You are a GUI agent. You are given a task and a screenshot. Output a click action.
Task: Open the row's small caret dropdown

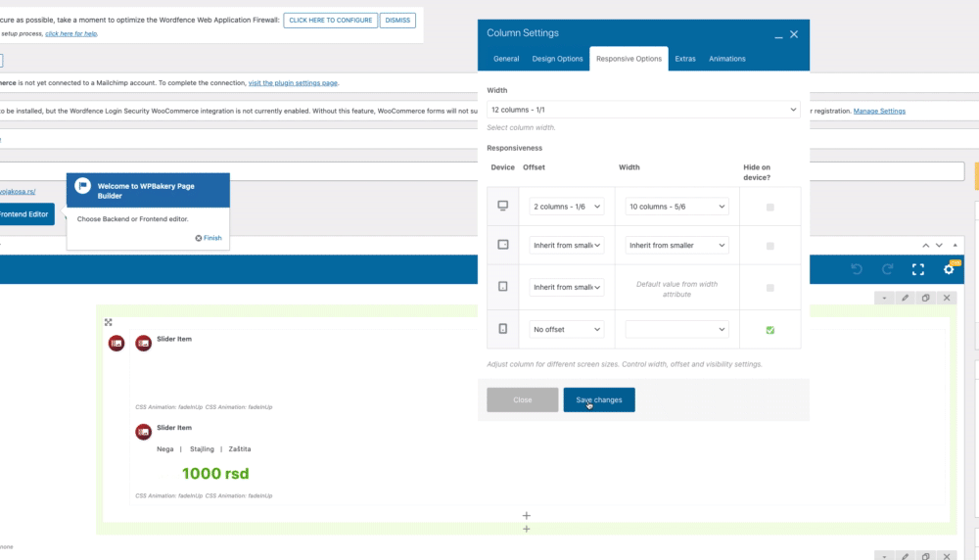pyautogui.click(x=884, y=298)
